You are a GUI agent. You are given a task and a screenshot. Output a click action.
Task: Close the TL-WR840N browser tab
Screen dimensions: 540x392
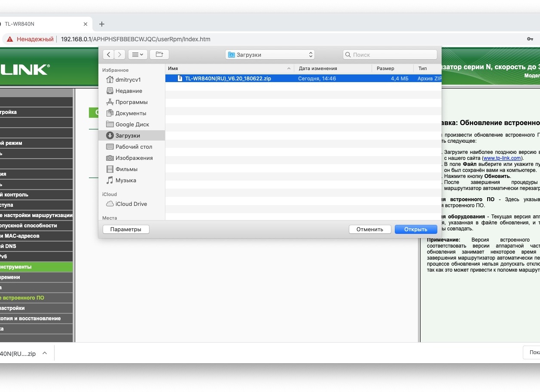pyautogui.click(x=85, y=24)
